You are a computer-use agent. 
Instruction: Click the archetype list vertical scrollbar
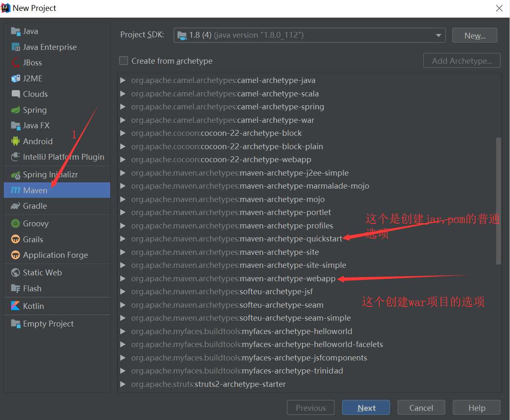[498, 201]
